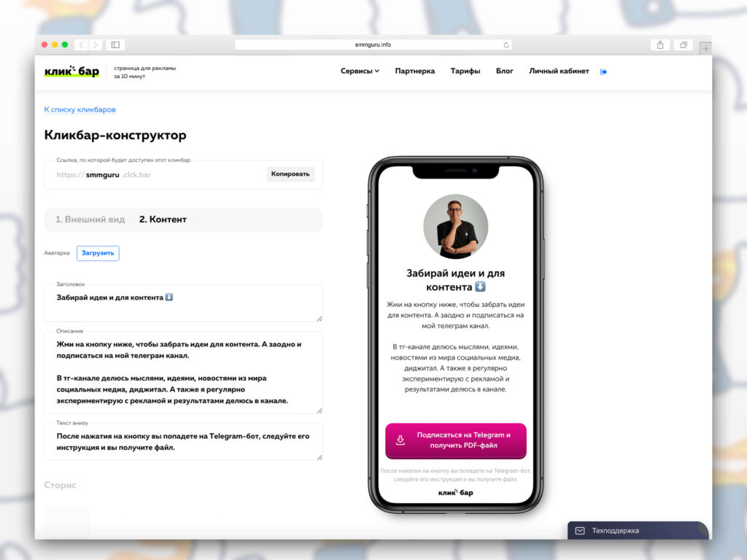Reload the page with the refresh icon
Screen dimensions: 747x560
click(506, 44)
